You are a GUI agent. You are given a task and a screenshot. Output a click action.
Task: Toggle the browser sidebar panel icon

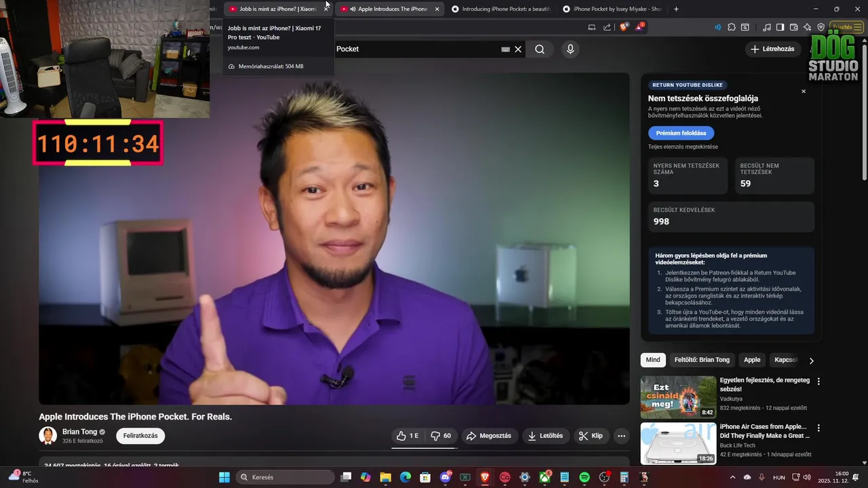[780, 27]
